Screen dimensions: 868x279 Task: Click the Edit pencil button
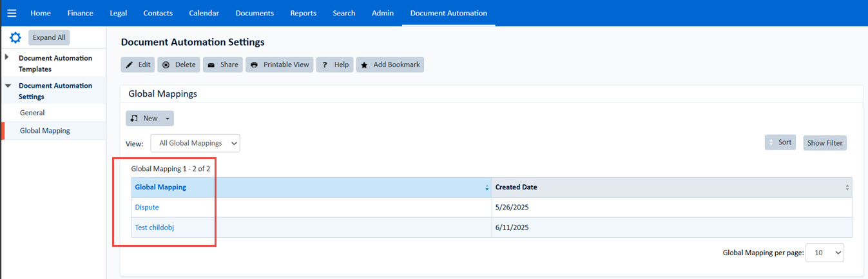[138, 64]
